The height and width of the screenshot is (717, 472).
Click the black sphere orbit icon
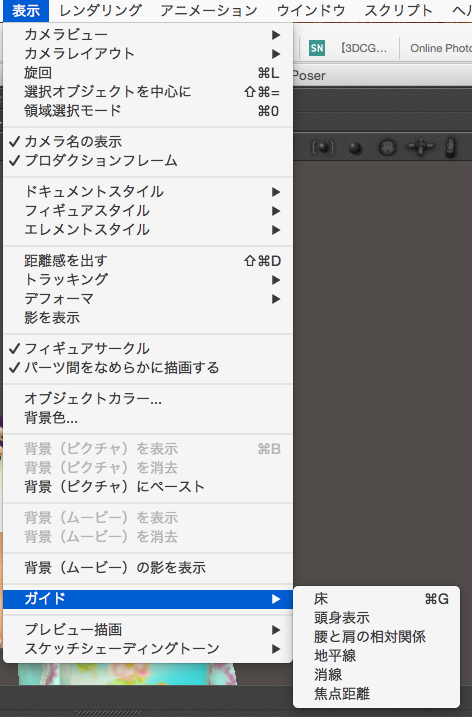355,148
